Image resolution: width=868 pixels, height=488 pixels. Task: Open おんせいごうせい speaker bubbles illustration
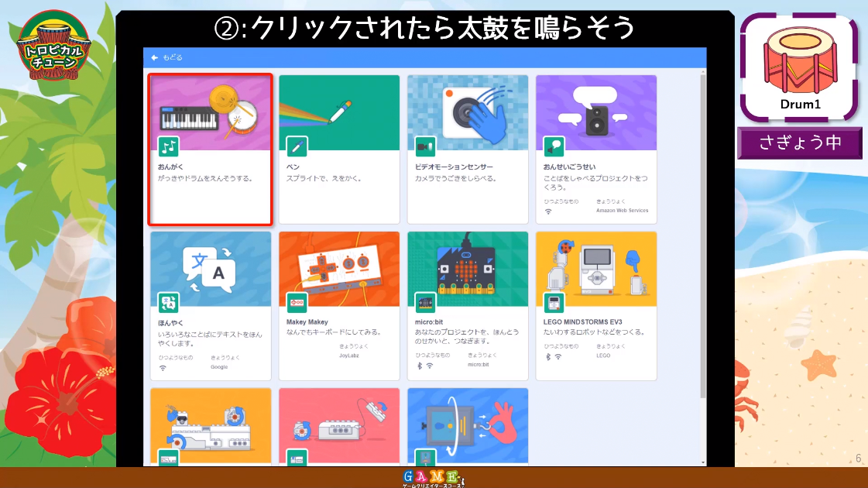click(x=596, y=113)
